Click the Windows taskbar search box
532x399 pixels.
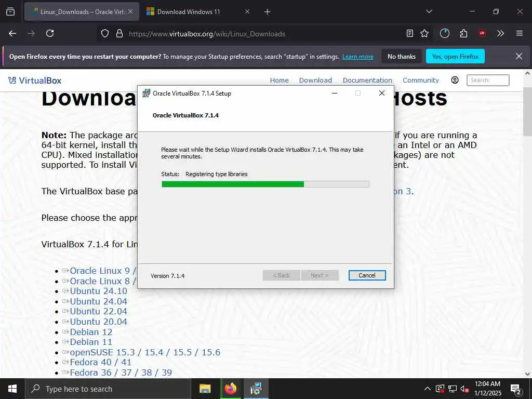point(108,389)
